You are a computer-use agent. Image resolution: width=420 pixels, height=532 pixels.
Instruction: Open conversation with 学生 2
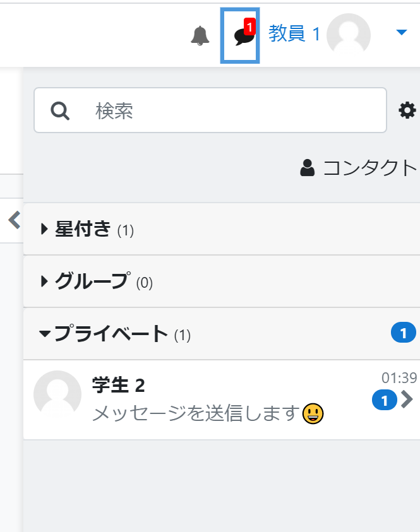click(x=222, y=399)
